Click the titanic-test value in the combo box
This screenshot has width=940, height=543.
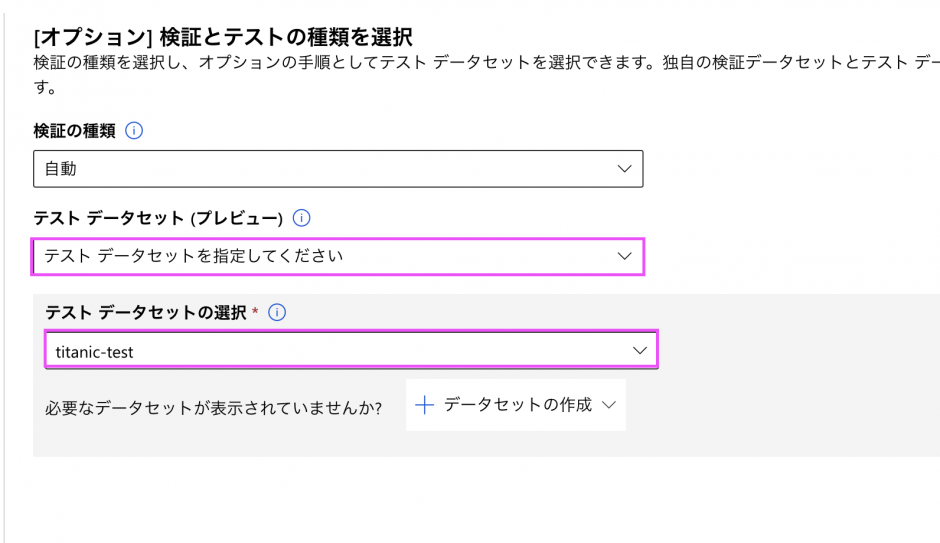[95, 352]
